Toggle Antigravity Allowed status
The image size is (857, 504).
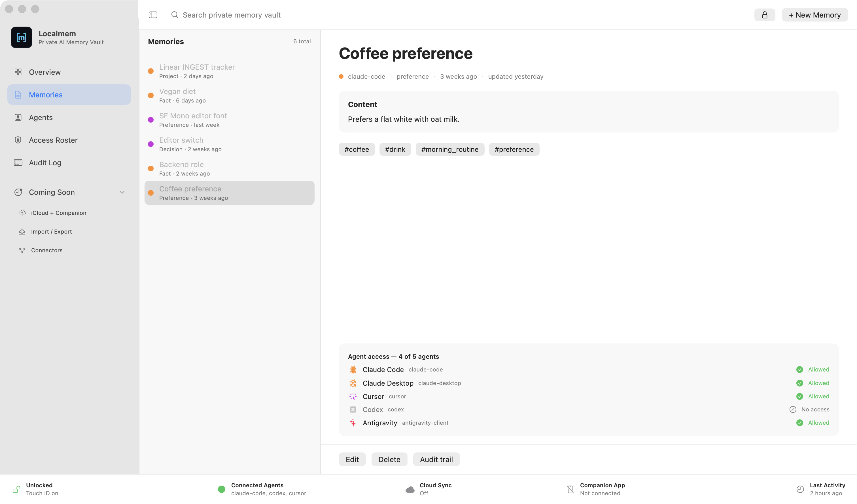[x=813, y=423]
